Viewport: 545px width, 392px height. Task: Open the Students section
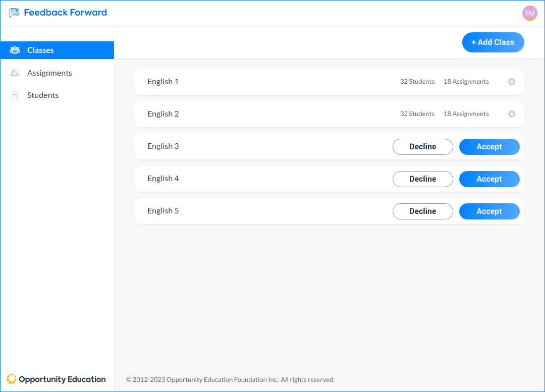point(43,95)
